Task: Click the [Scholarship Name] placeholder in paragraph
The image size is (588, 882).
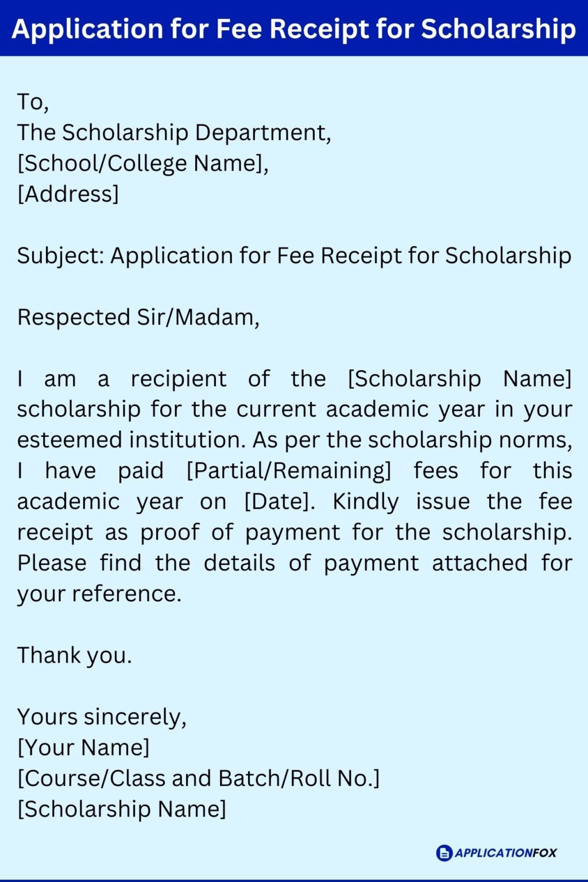Action: click(459, 379)
